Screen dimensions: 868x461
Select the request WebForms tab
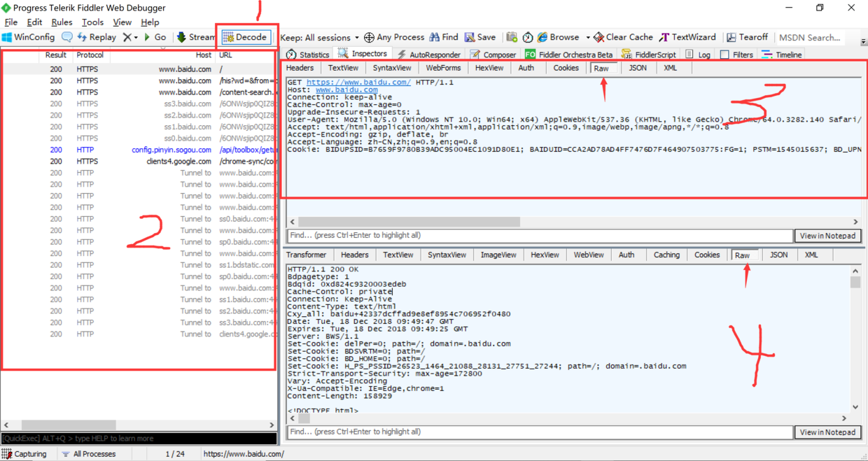(x=443, y=68)
